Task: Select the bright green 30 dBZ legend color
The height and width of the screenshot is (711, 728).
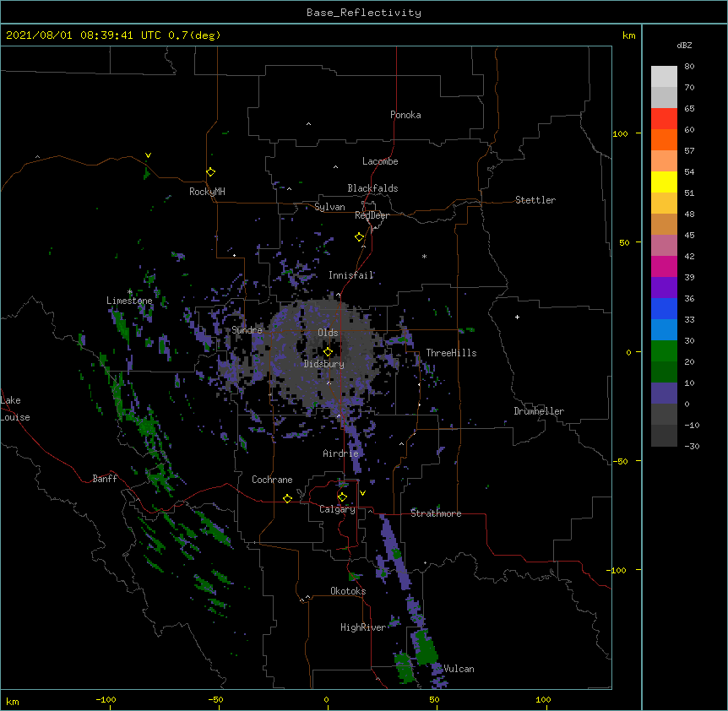Action: [x=664, y=351]
